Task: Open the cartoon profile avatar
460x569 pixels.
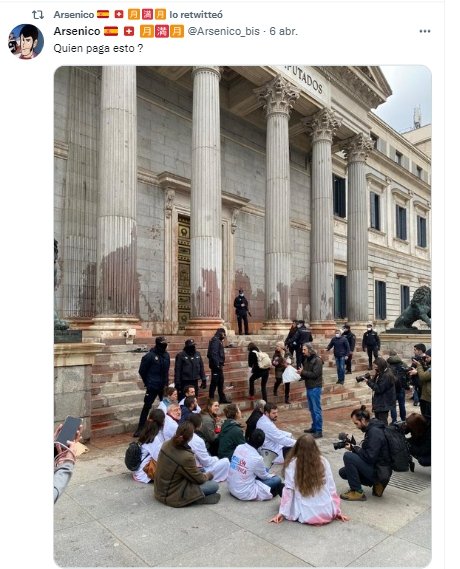Action: (x=26, y=41)
